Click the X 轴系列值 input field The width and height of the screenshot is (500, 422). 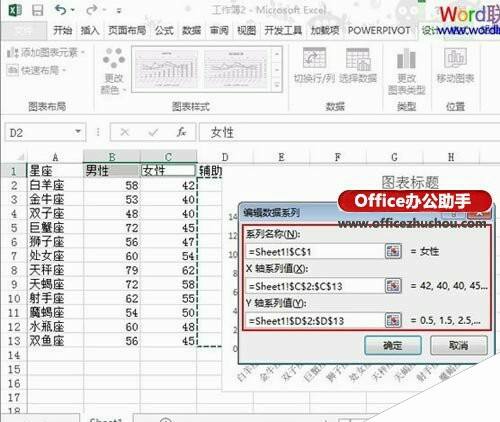[x=315, y=286]
